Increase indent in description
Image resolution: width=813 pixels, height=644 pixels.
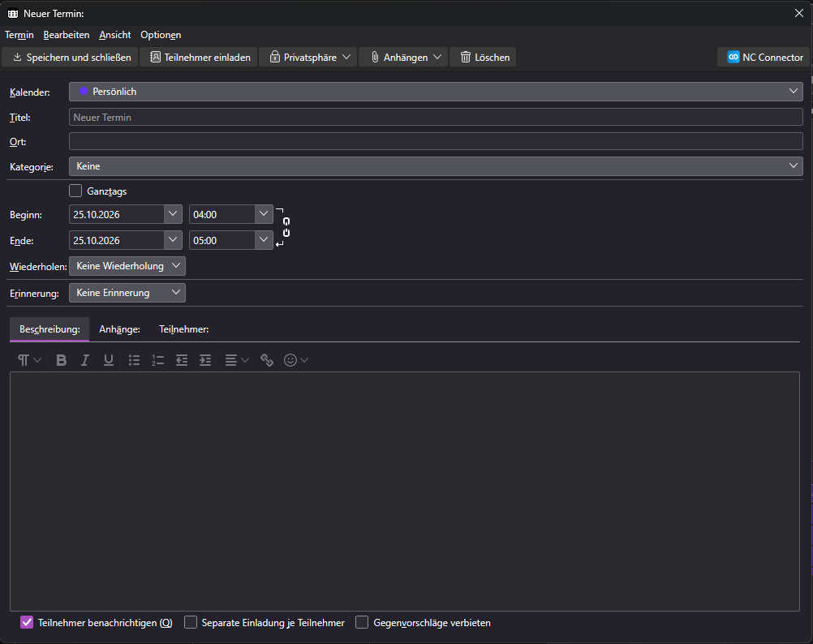point(205,360)
